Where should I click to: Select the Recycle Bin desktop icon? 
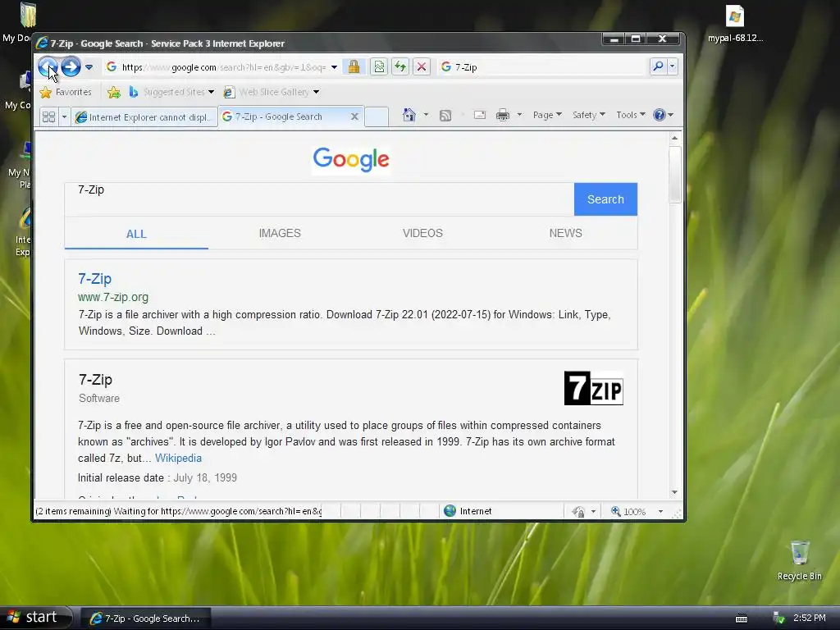(x=799, y=560)
